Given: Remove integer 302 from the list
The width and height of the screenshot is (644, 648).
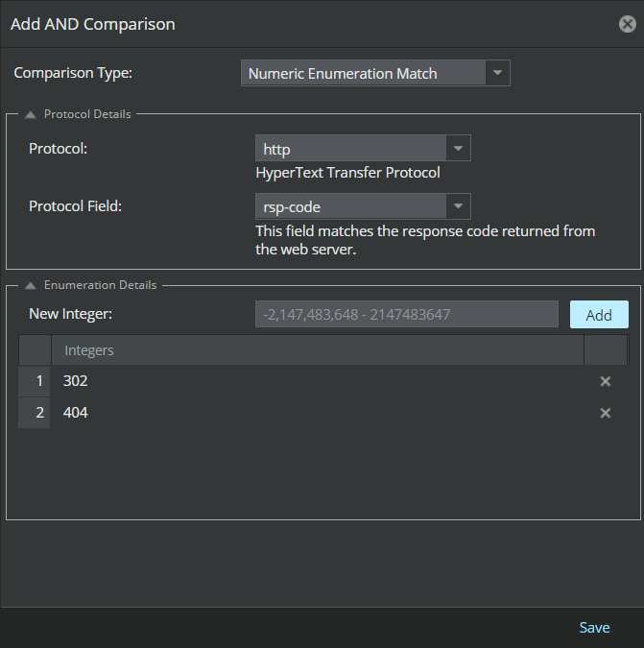Looking at the screenshot, I should [606, 381].
